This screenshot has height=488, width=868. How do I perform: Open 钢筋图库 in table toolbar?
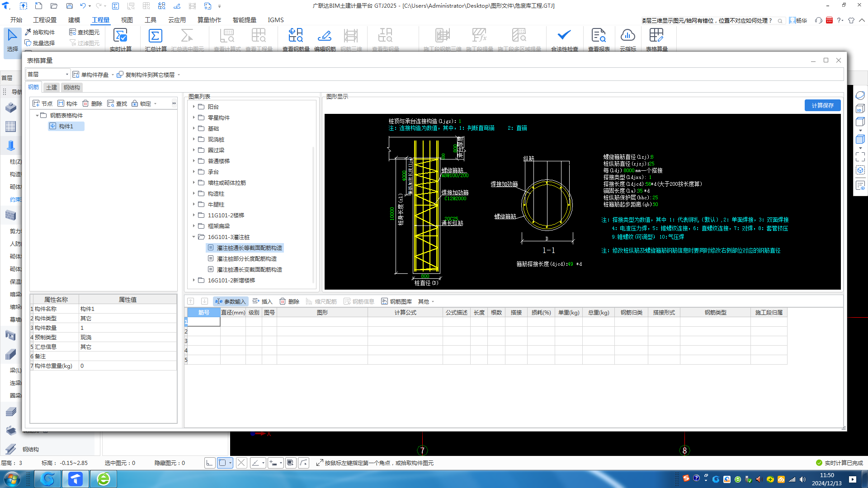pos(396,301)
